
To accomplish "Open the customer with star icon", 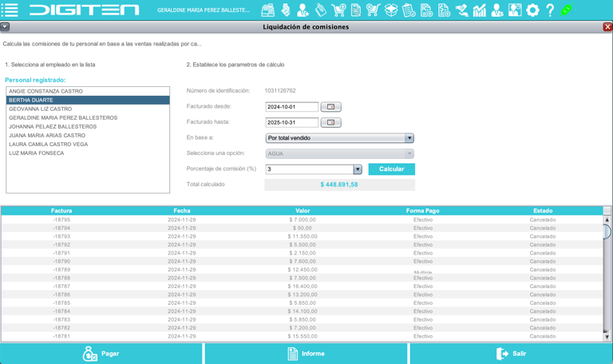I will (303, 10).
